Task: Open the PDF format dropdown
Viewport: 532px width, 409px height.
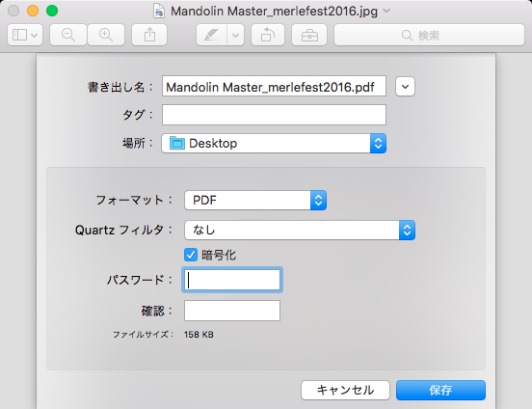Action: click(255, 200)
